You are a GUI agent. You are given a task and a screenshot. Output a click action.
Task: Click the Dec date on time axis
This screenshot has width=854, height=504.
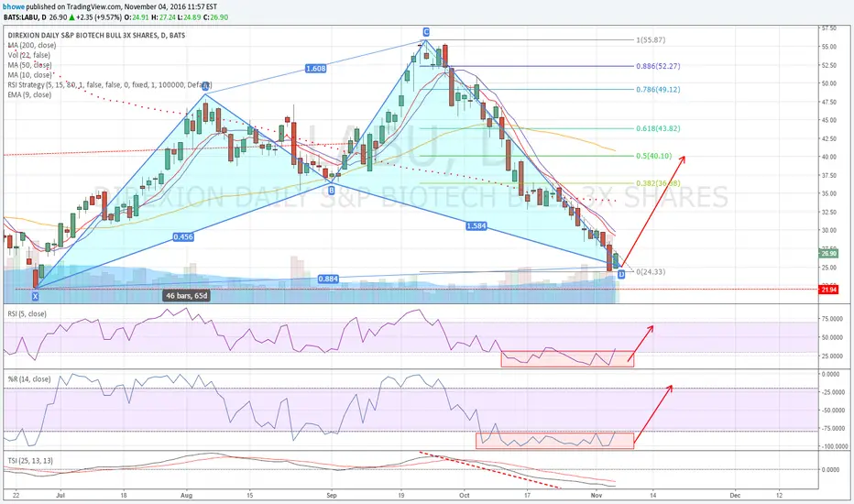(x=735, y=495)
